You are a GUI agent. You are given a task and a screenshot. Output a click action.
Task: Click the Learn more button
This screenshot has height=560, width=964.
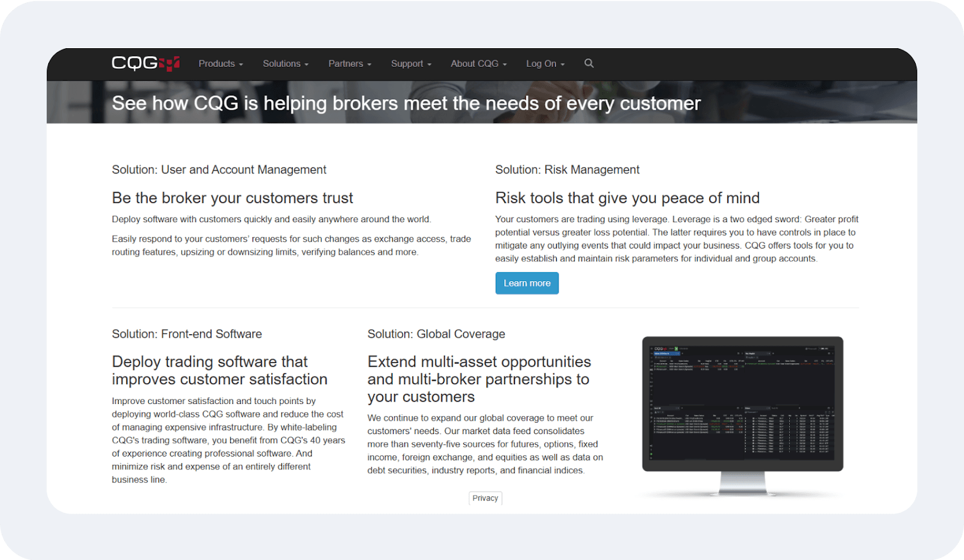pos(527,283)
